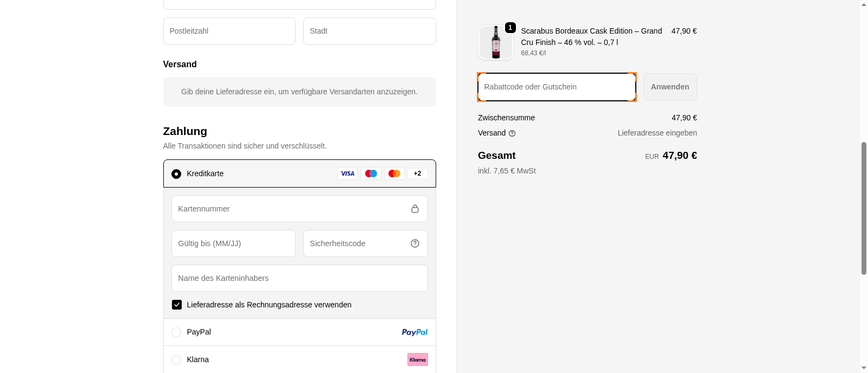Click the Gültig bis (MM/JJ) field
The width and height of the screenshot is (868, 373).
click(x=233, y=243)
